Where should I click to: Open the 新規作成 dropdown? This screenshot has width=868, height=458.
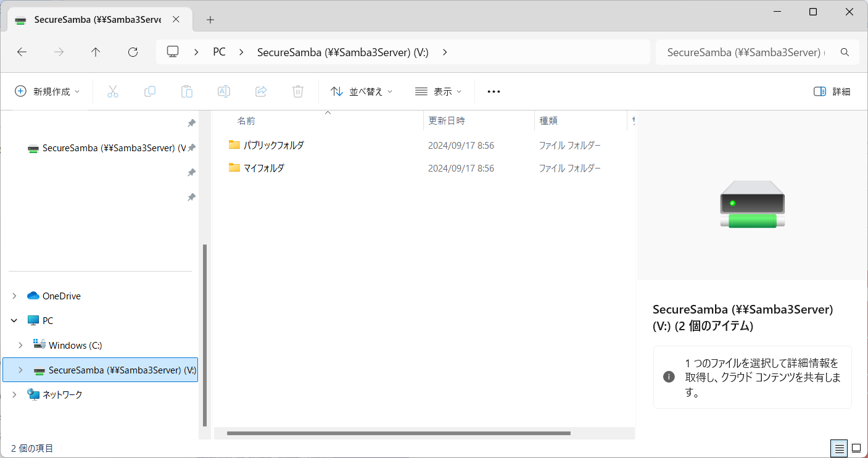tap(48, 91)
